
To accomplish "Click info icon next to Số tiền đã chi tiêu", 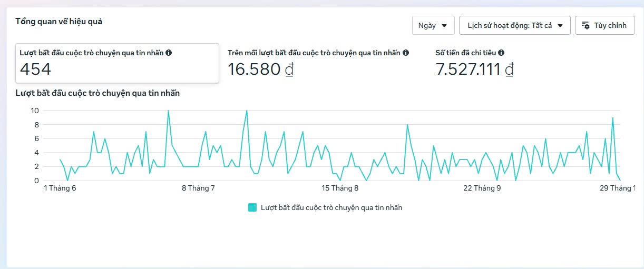I will pos(501,53).
